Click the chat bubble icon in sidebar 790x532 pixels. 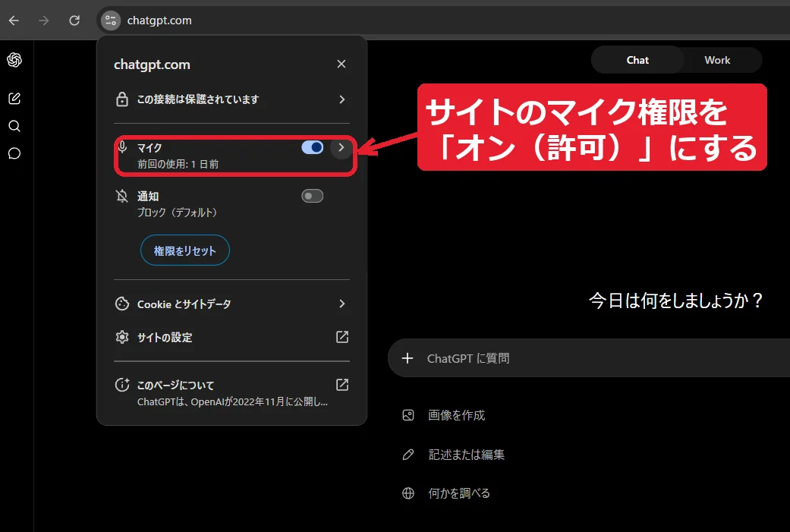(14, 153)
